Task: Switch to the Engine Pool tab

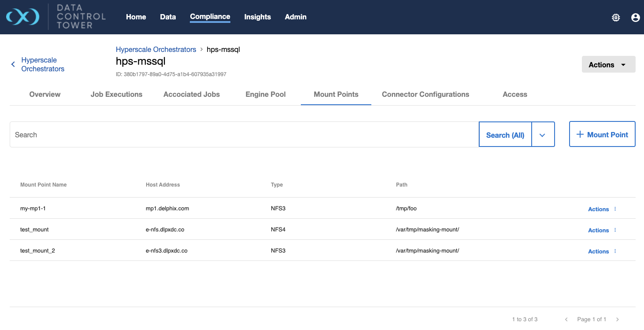Action: (265, 94)
